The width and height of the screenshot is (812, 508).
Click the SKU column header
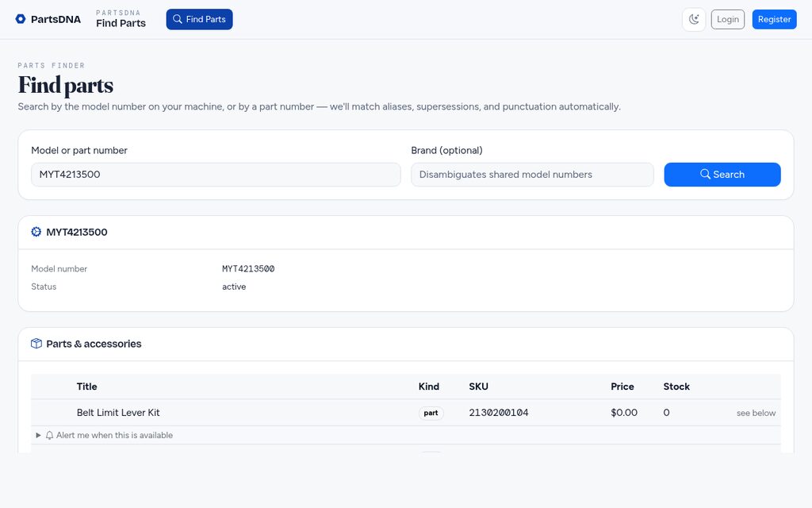tap(478, 387)
